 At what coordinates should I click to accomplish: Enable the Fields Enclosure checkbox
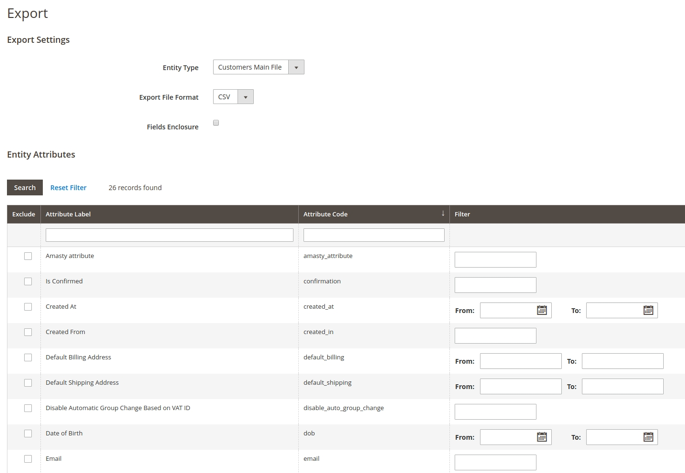pos(216,123)
